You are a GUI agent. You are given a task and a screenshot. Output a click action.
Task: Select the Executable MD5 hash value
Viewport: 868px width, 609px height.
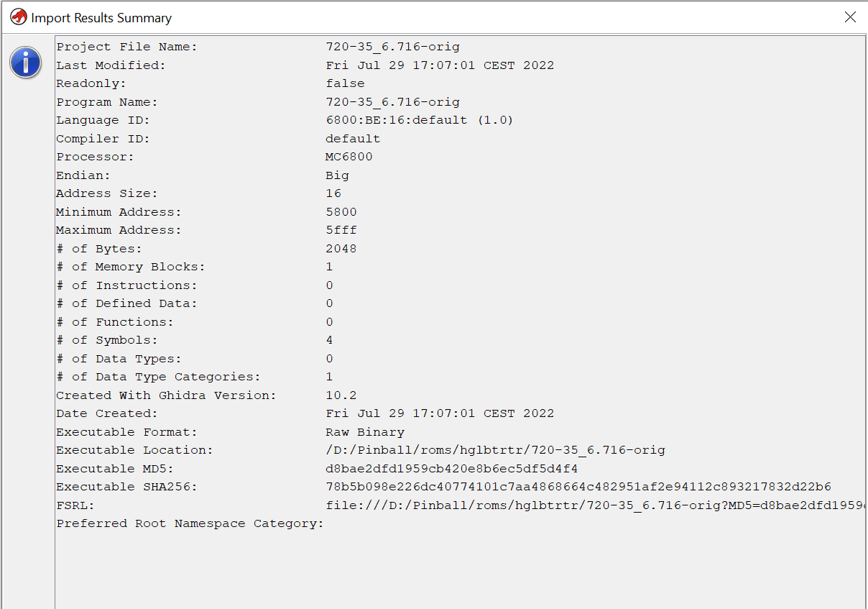coord(451,469)
